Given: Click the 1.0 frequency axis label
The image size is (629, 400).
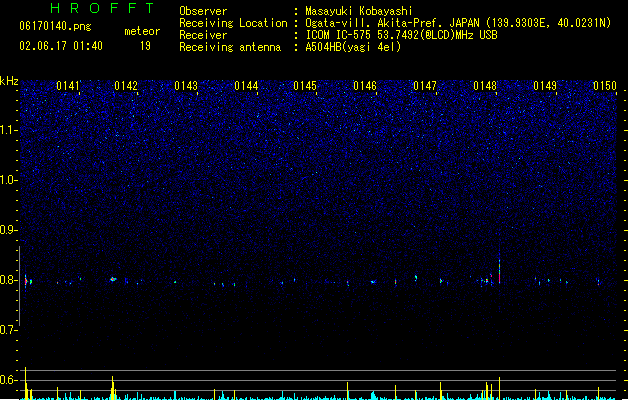Looking at the screenshot, I should click(8, 180).
